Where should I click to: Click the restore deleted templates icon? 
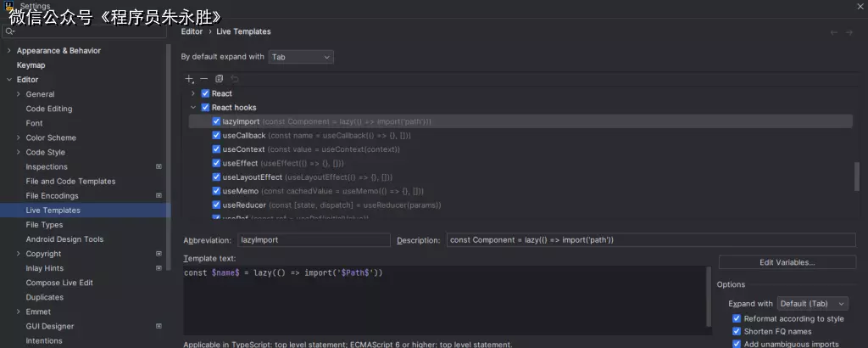pyautogui.click(x=235, y=79)
